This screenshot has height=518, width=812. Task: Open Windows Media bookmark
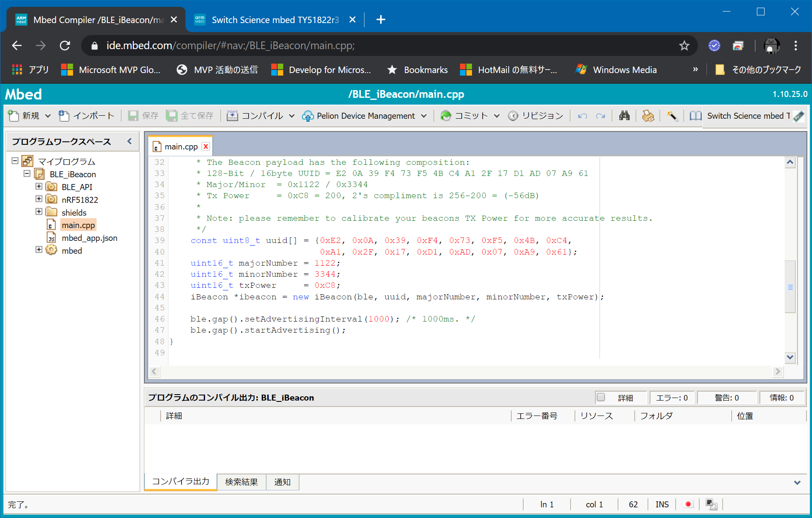tap(616, 70)
